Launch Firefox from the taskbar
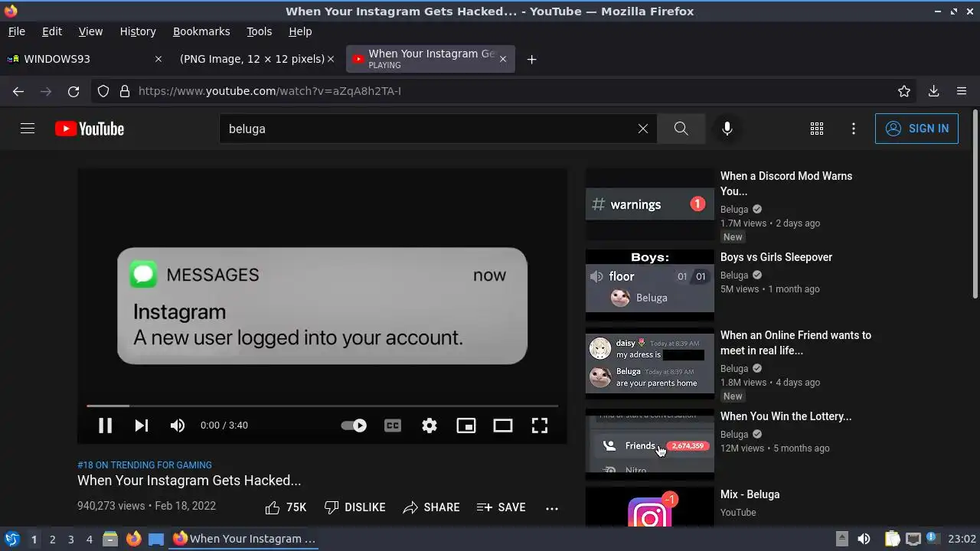980x551 pixels. point(133,539)
